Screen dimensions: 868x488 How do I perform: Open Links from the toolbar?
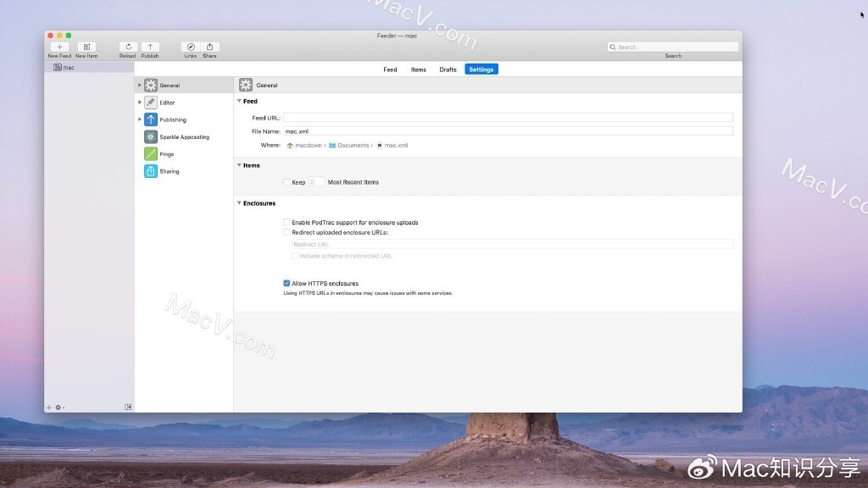coord(191,48)
